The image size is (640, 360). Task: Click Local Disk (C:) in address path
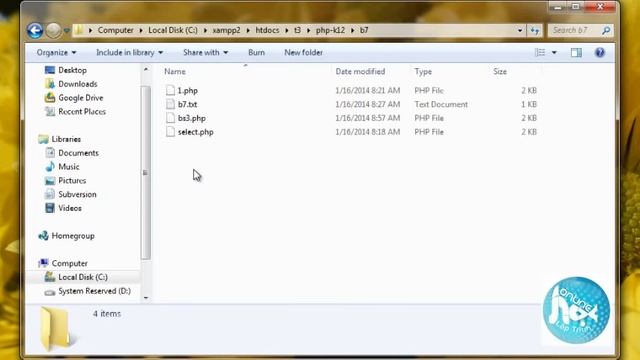coord(173,30)
